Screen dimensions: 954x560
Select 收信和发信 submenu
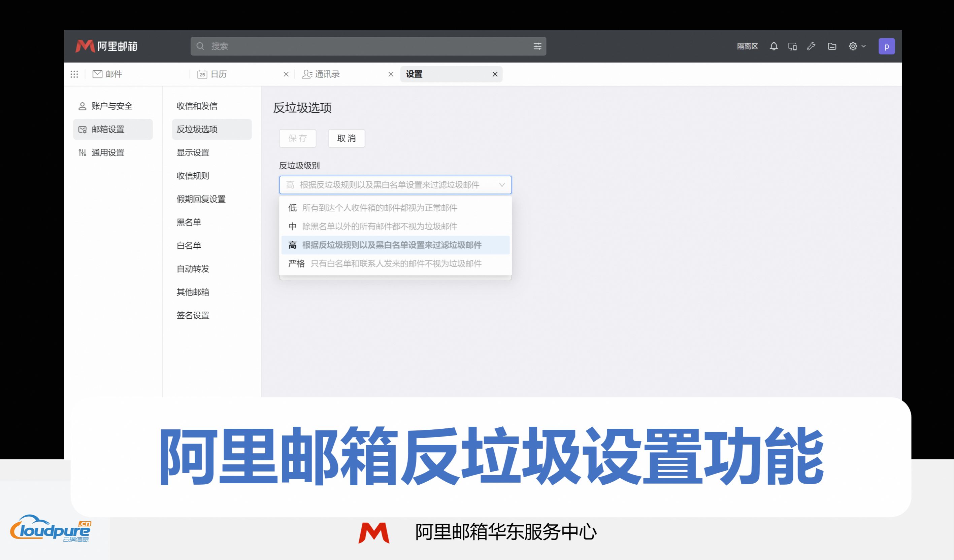coord(211,106)
